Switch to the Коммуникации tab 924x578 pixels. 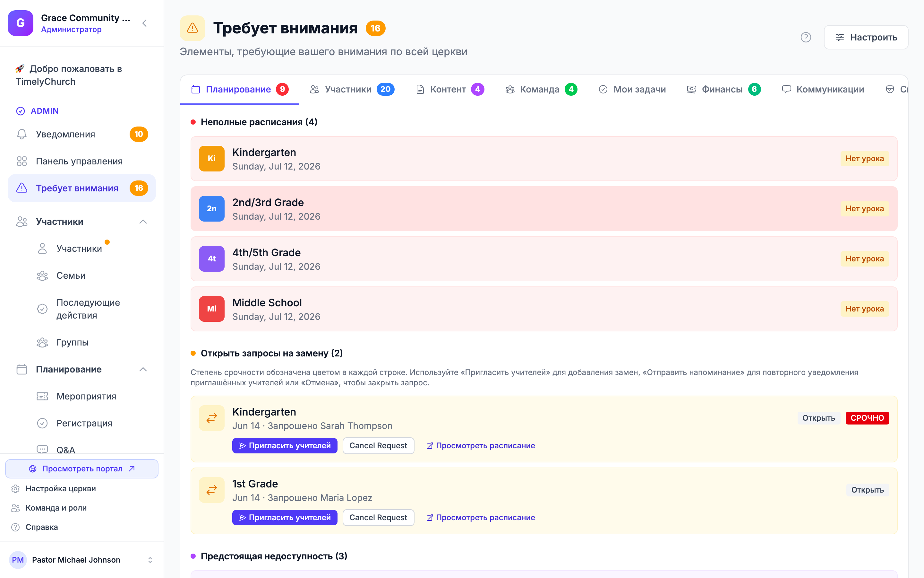click(823, 90)
